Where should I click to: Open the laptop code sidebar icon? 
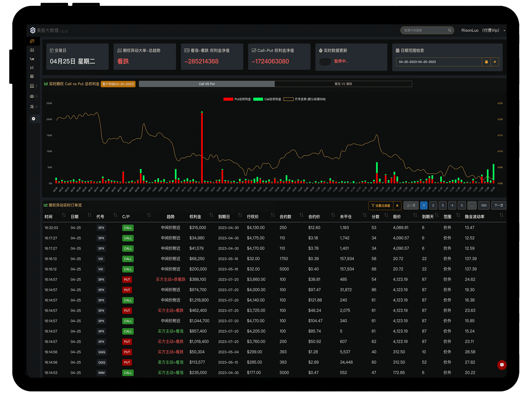point(32,86)
